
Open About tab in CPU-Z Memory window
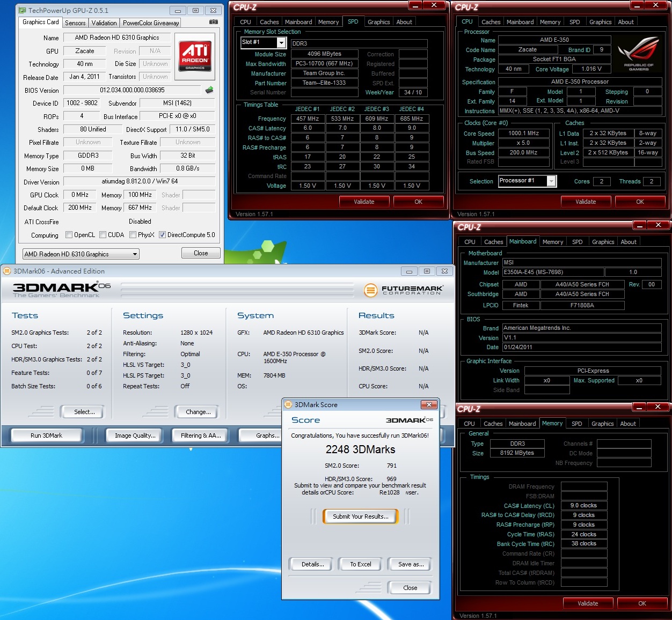click(x=628, y=424)
